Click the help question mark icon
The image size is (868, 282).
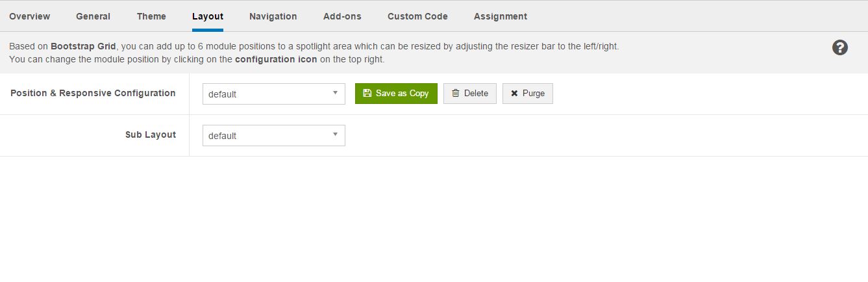point(839,47)
